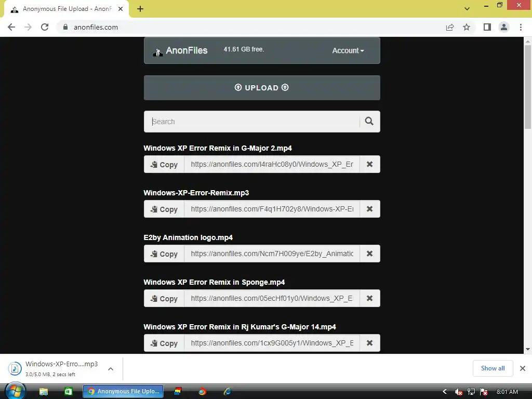Bookmark this page with the star icon
Screen dimensions: 532x399
[467, 27]
